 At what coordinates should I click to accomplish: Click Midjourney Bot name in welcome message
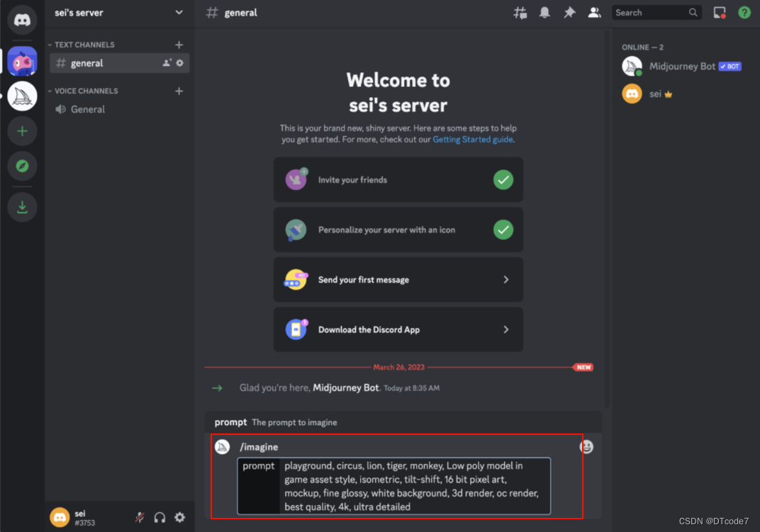click(x=345, y=387)
